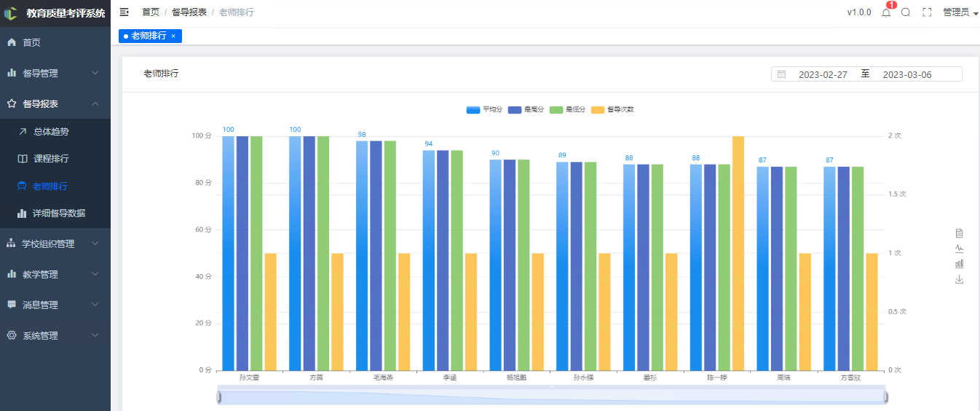980x411 pixels.
Task: Click the chart zoom slider's right handle
Action: [x=886, y=396]
